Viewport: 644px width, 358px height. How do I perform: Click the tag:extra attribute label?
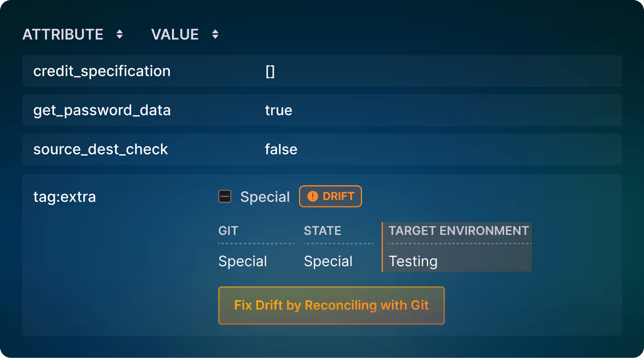[64, 196]
